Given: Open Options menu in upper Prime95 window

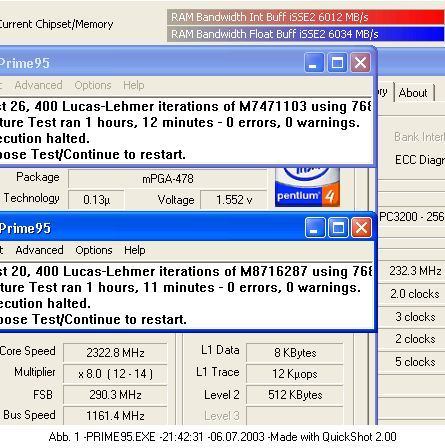Looking at the screenshot, I should tap(93, 85).
